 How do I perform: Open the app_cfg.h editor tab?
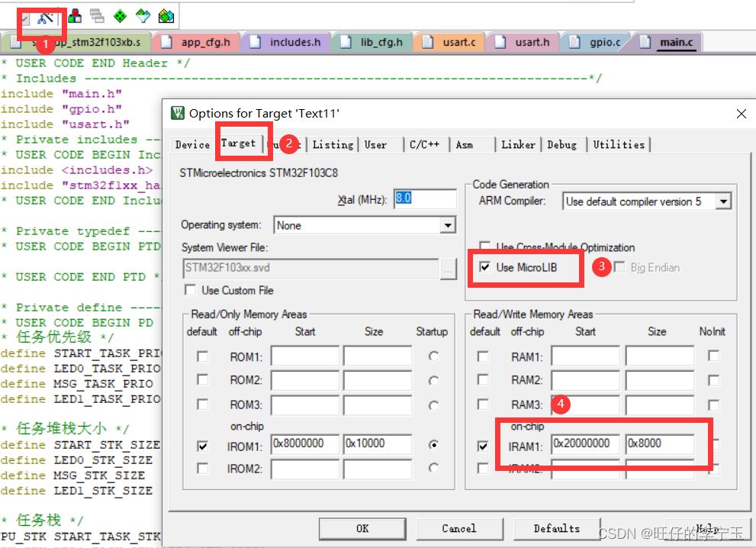tap(195, 43)
